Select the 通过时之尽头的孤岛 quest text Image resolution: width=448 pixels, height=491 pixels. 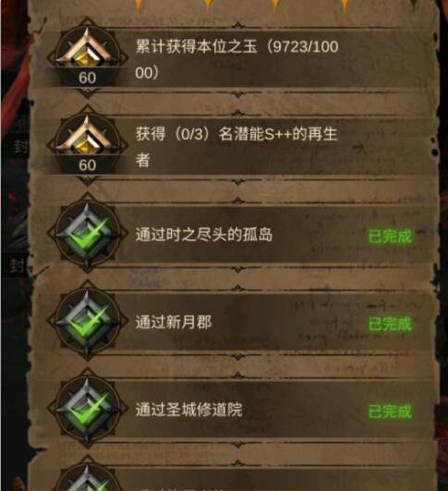click(204, 235)
